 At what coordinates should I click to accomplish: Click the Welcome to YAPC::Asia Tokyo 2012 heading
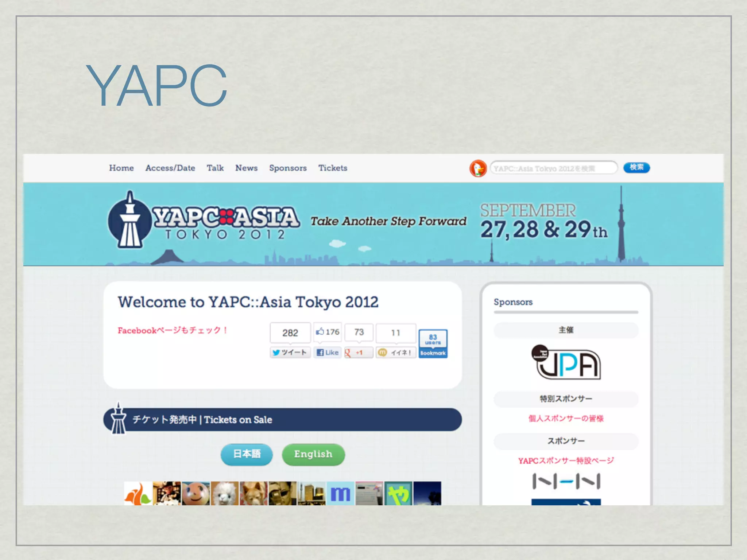[x=248, y=302]
